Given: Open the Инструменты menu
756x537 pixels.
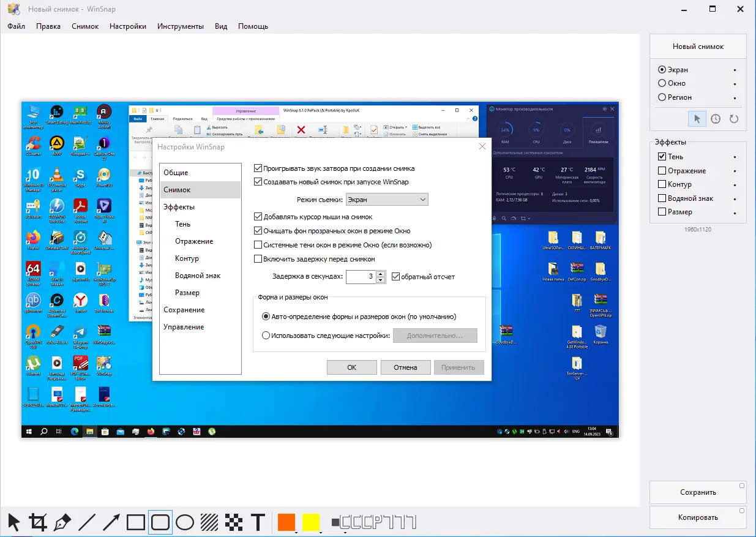Looking at the screenshot, I should [181, 26].
